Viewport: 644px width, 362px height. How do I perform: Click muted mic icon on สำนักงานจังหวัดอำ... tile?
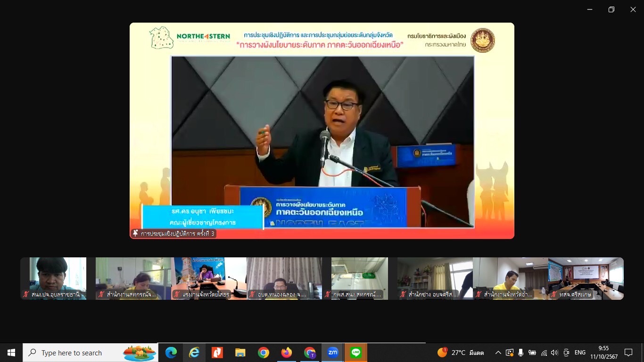click(x=479, y=295)
